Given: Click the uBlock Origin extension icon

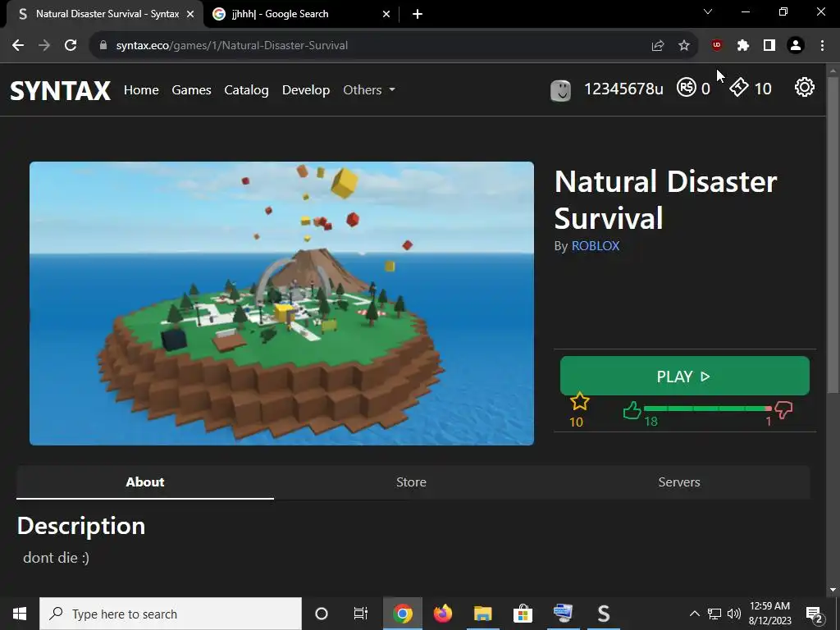Looking at the screenshot, I should 716,46.
